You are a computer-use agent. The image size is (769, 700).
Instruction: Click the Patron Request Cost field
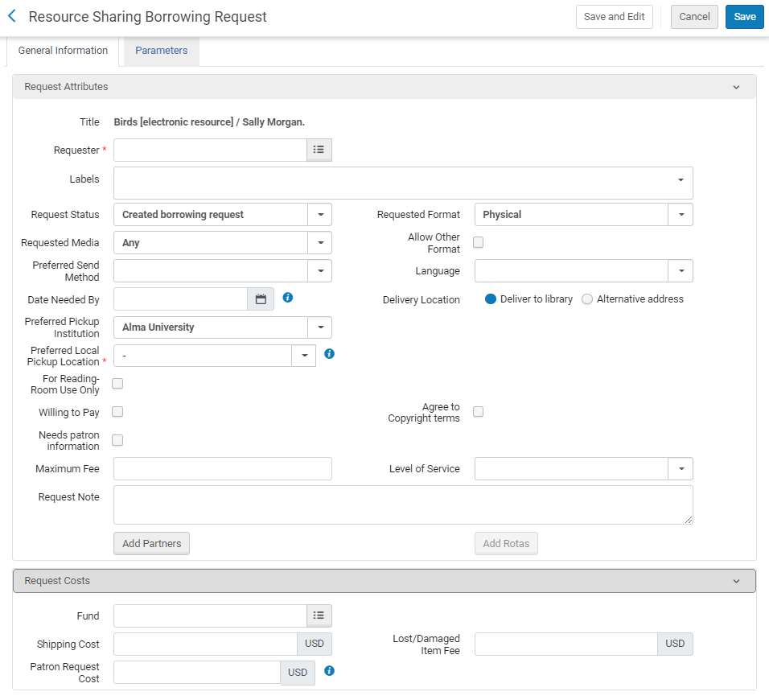(x=197, y=672)
